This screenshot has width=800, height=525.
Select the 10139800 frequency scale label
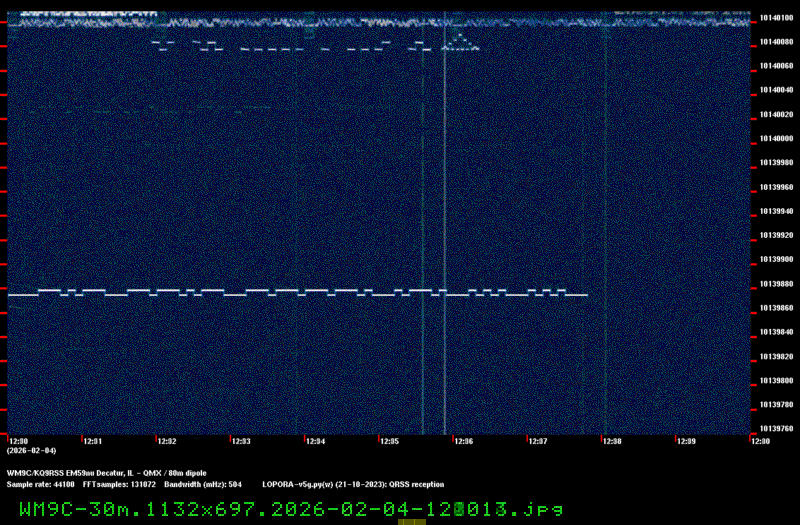(x=776, y=381)
